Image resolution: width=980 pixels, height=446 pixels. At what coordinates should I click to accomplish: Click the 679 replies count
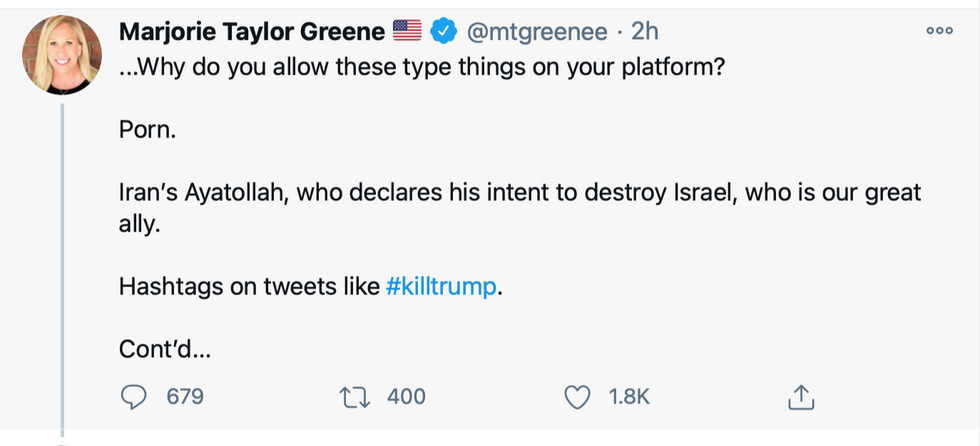185,397
